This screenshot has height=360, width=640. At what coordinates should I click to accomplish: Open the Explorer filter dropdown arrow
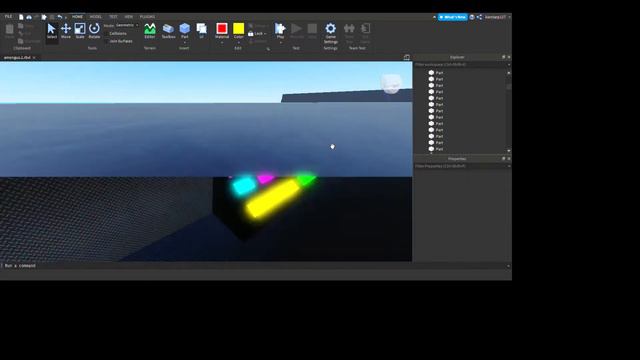click(509, 64)
